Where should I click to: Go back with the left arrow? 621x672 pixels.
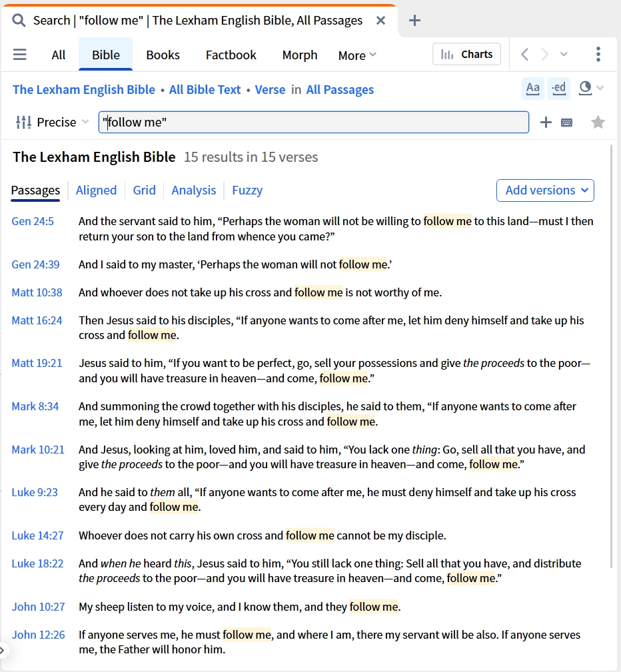click(524, 55)
